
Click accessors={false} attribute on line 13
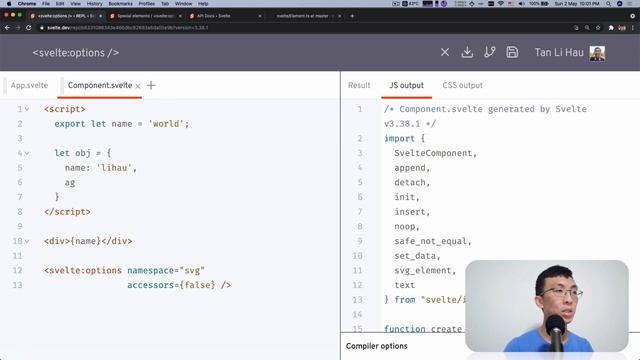(x=171, y=285)
